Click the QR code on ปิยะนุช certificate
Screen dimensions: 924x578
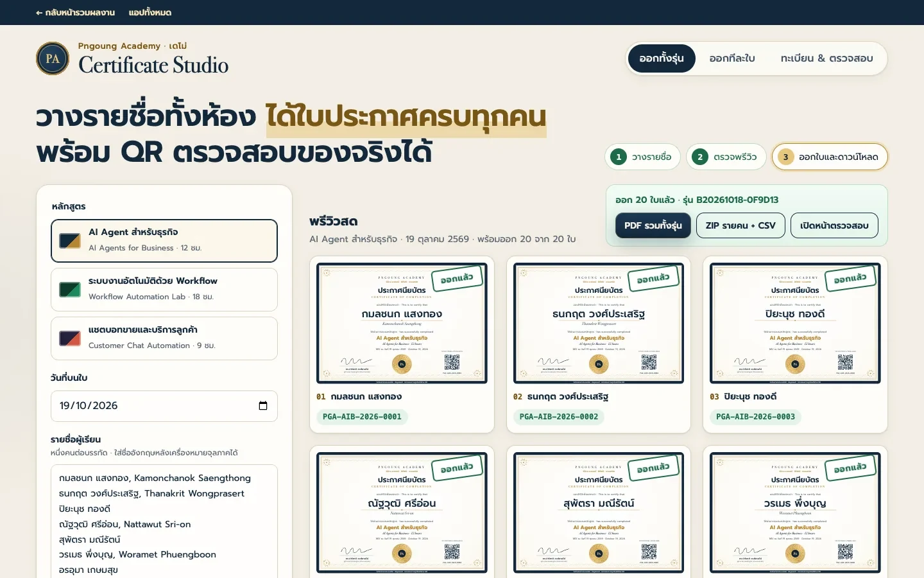[845, 362]
